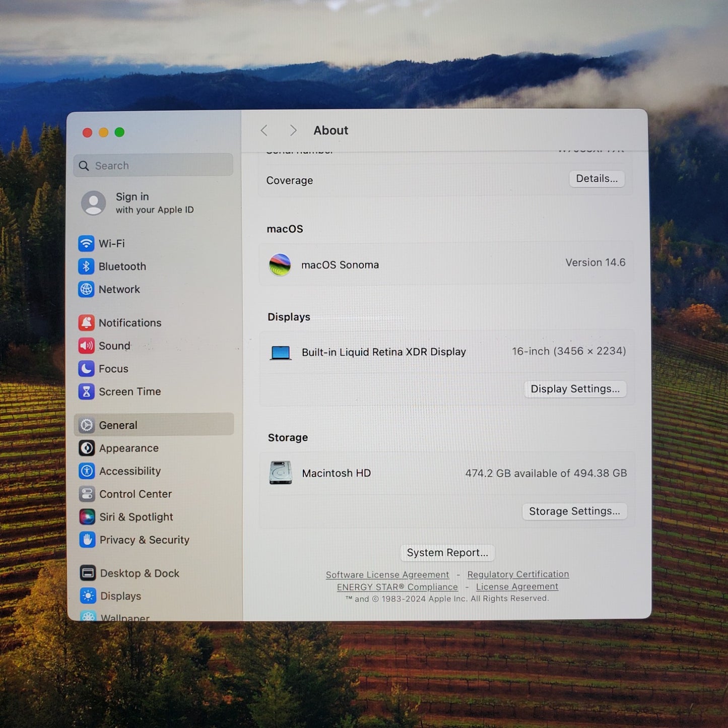This screenshot has width=728, height=728.
Task: Click the Search field in sidebar
Action: pos(154,166)
